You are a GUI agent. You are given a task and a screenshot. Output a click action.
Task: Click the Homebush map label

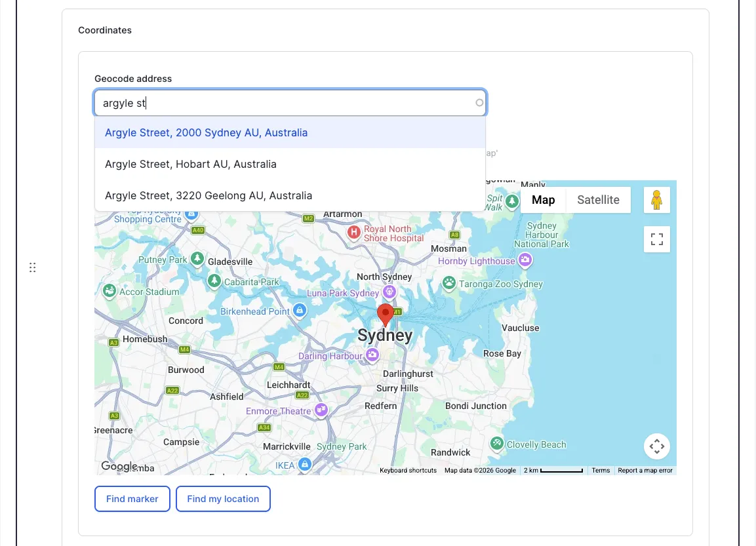(145, 339)
